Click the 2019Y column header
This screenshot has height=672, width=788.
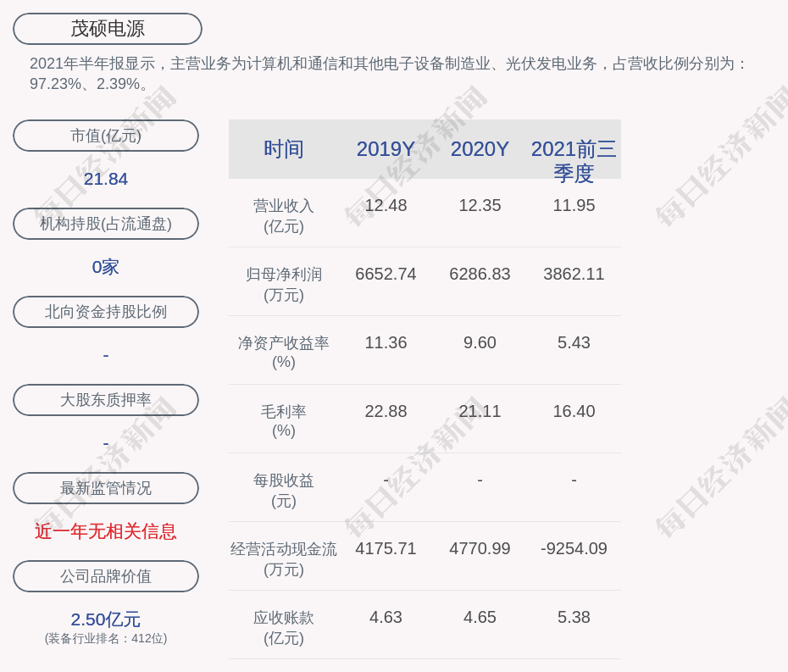[x=386, y=149]
